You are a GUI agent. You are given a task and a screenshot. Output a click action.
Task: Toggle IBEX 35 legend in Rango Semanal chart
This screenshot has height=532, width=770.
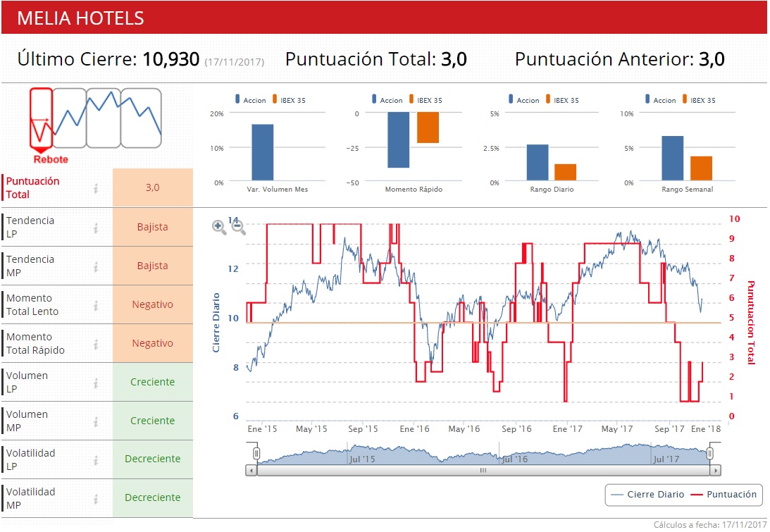(x=699, y=100)
